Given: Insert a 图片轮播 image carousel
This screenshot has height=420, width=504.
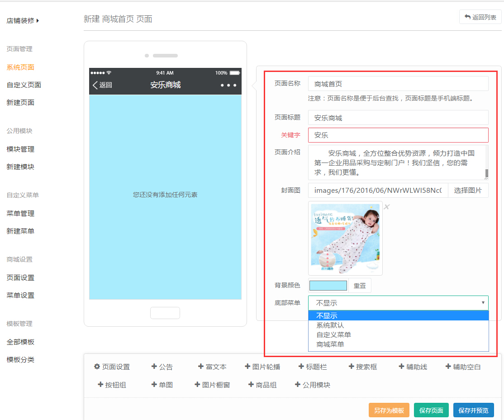Looking at the screenshot, I should (x=262, y=367).
